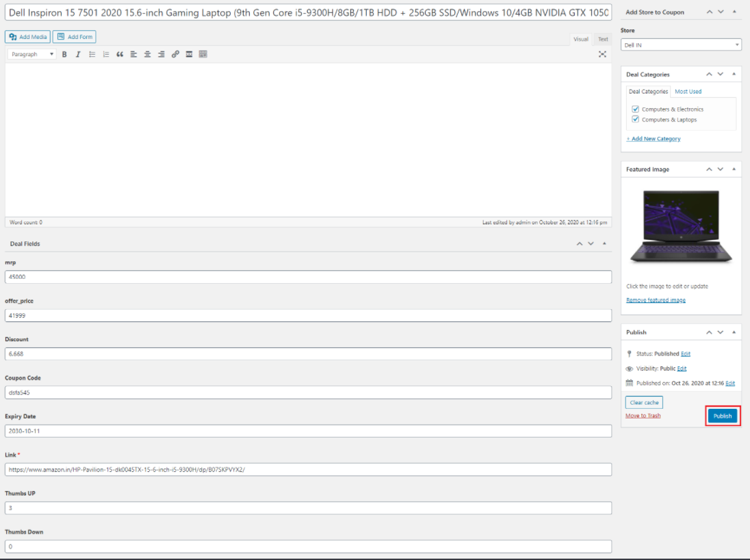The height and width of the screenshot is (560, 750).
Task: Collapse the Deal Fields panel
Action: (x=605, y=243)
